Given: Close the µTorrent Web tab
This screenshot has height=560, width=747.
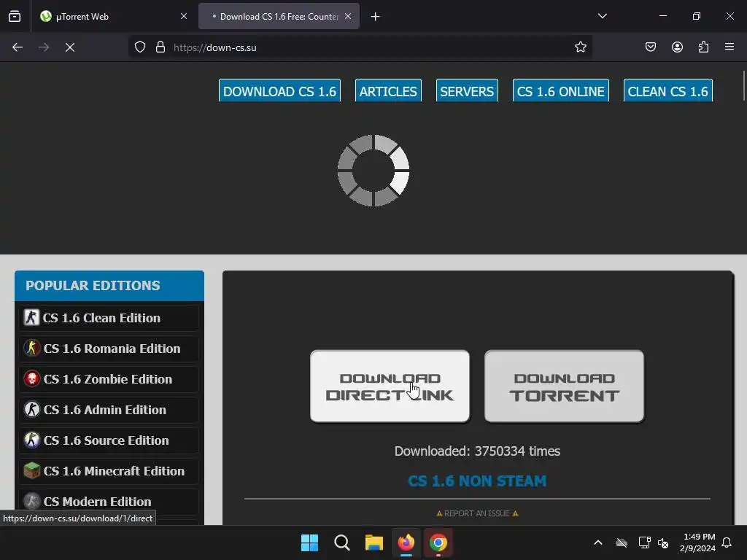Looking at the screenshot, I should coord(184,16).
